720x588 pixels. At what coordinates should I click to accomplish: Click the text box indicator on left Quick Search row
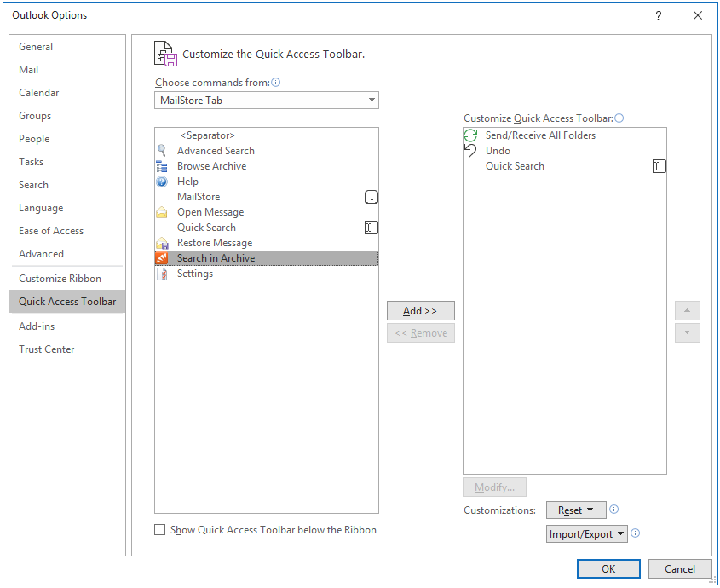tap(371, 228)
